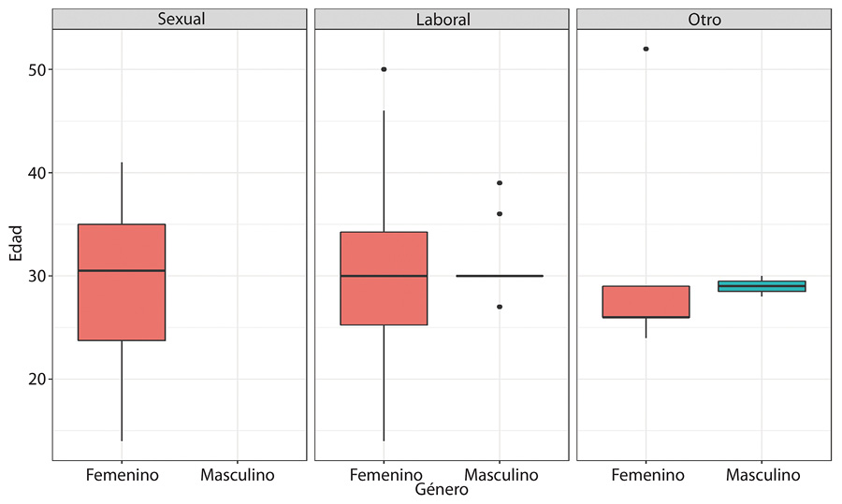Click the Laboral Masculino outlier point at 36
The image size is (842, 504).
[x=500, y=213]
